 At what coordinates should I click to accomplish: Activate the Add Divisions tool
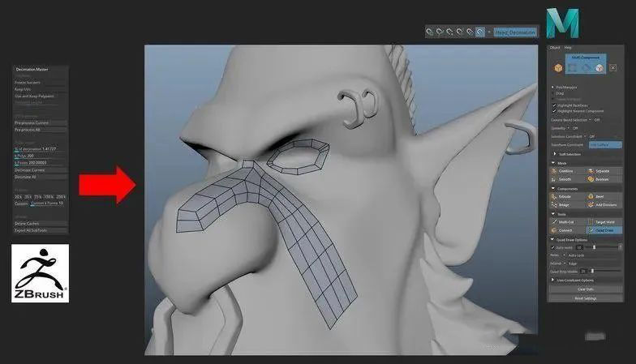[x=604, y=205]
